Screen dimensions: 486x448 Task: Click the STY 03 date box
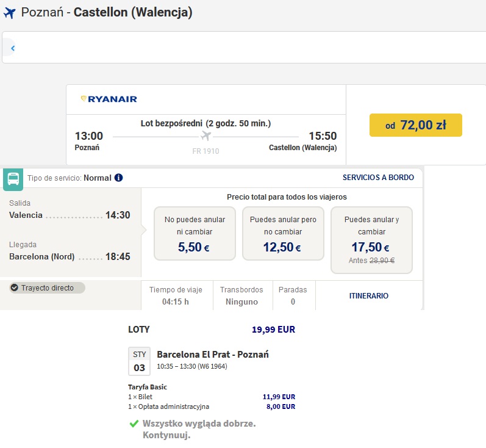point(139,361)
